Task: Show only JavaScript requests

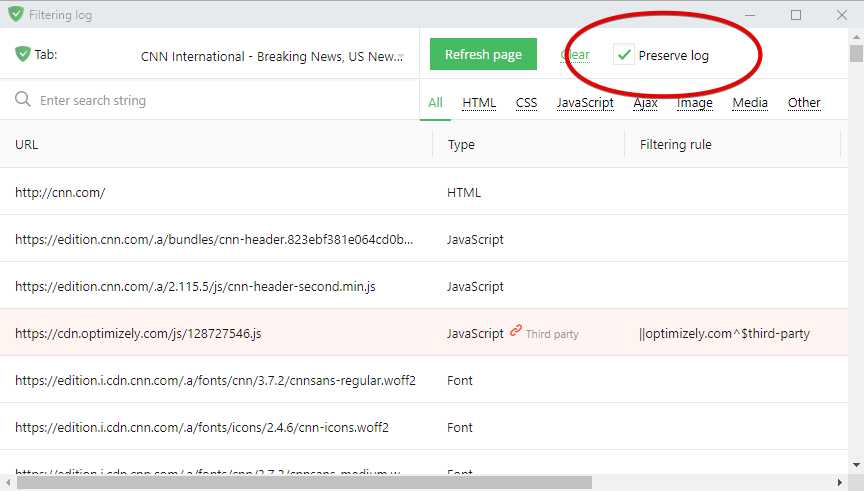Action: pyautogui.click(x=585, y=102)
